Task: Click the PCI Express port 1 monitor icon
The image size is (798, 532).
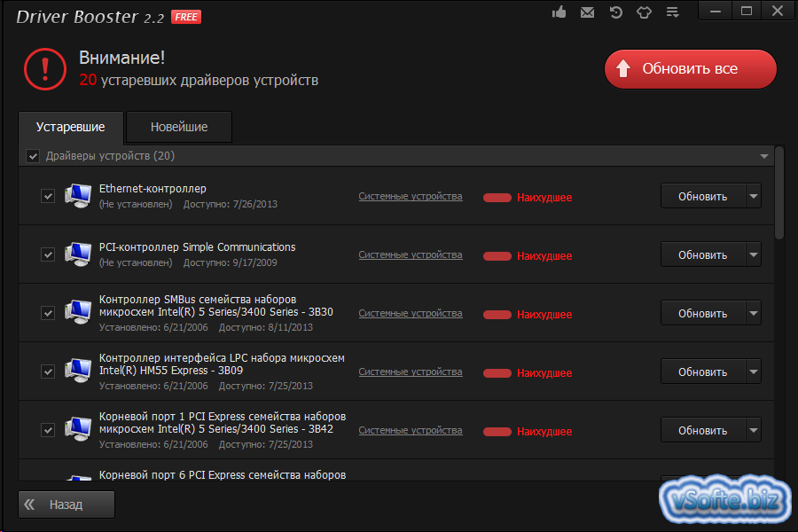Action: click(78, 430)
